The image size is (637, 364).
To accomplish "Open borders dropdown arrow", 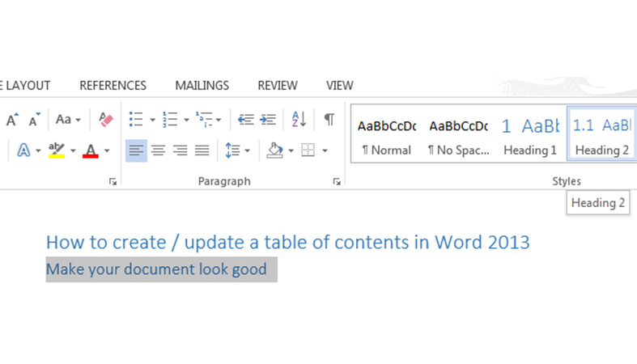I will pos(325,151).
